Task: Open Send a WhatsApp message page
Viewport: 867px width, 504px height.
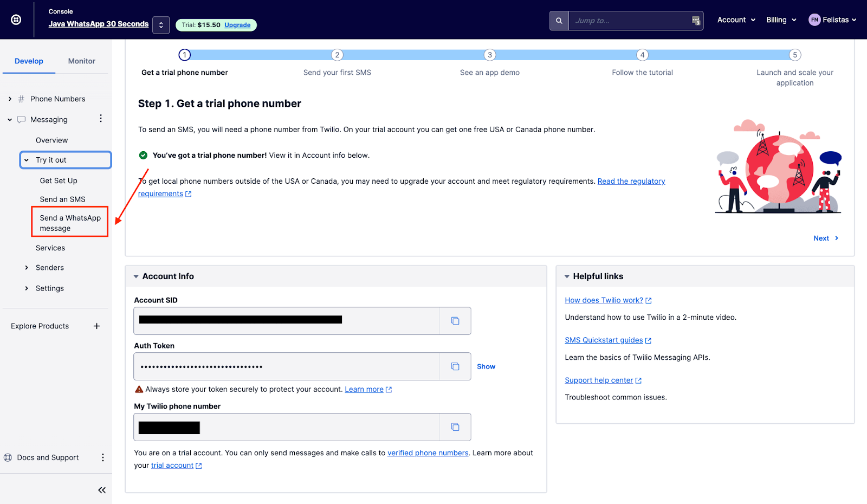Action: (70, 223)
